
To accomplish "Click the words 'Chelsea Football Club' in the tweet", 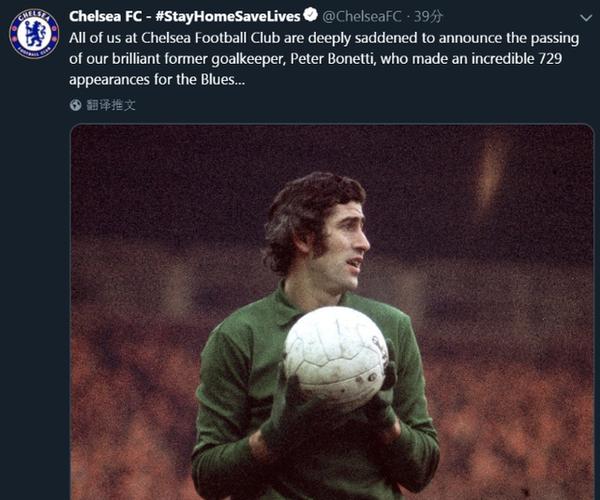I will click(210, 38).
